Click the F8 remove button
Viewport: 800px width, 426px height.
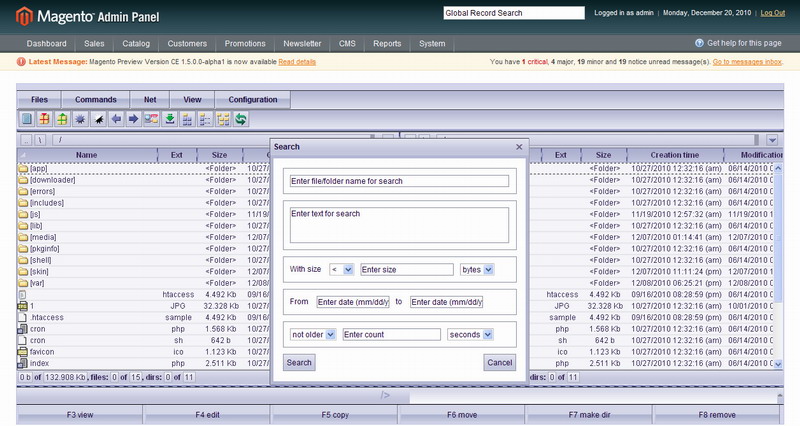tap(717, 415)
